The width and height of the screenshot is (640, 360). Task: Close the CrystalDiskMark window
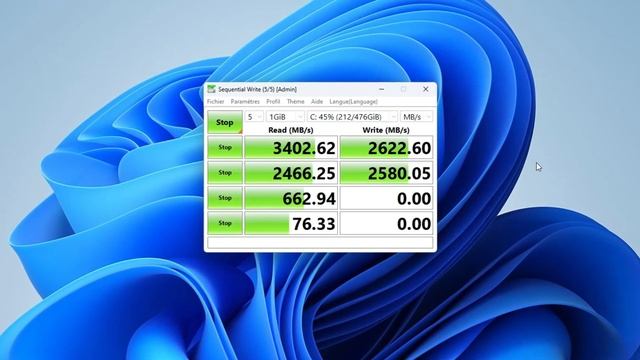click(x=426, y=89)
